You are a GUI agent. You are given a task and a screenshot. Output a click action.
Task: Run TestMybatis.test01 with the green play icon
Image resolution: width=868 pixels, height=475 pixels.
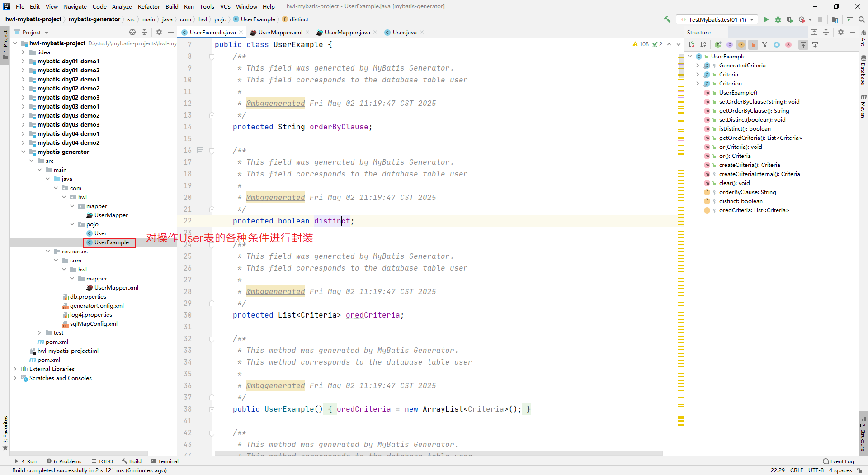click(x=766, y=19)
